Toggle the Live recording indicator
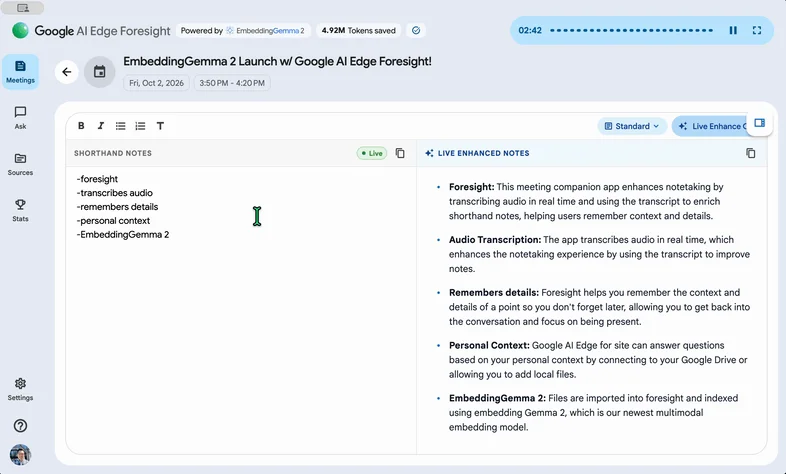 [x=372, y=153]
